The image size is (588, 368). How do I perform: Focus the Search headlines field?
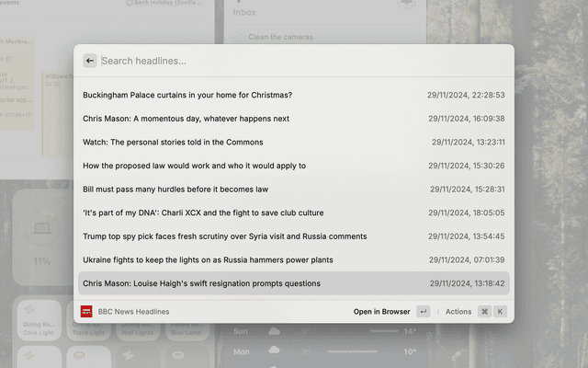(x=294, y=61)
